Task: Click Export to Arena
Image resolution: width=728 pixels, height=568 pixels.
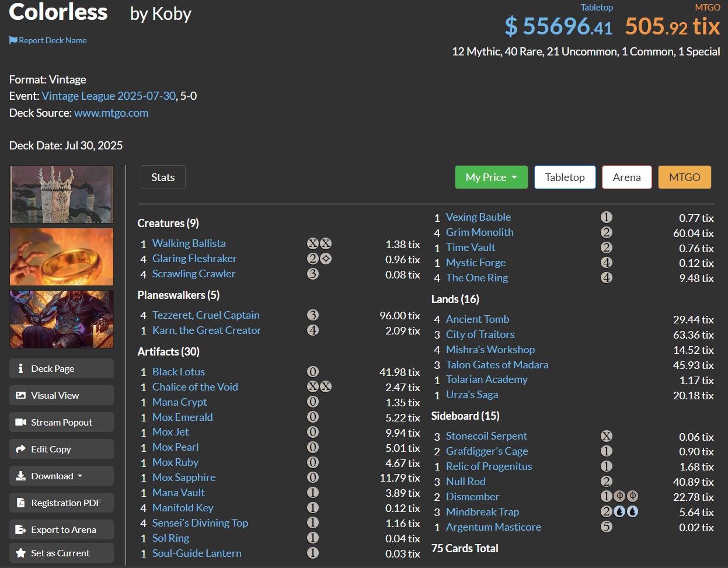Action: click(61, 530)
